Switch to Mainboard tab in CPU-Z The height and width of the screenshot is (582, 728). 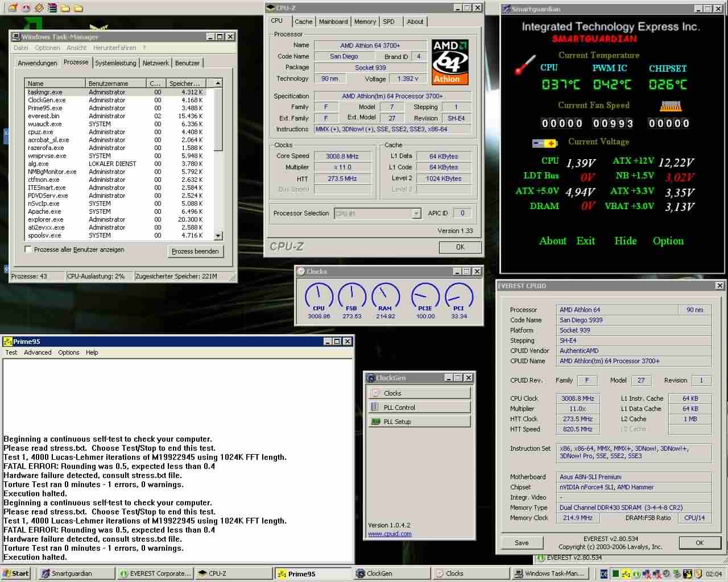[333, 22]
